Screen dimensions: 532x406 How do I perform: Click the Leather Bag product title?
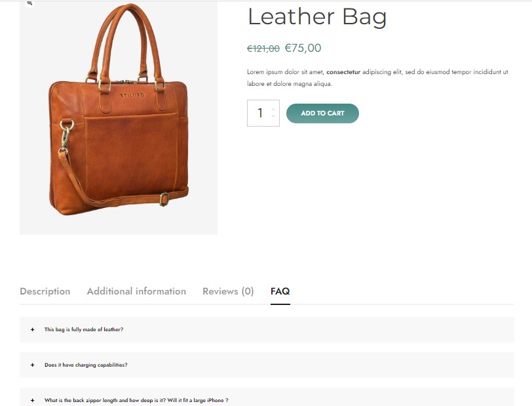317,16
